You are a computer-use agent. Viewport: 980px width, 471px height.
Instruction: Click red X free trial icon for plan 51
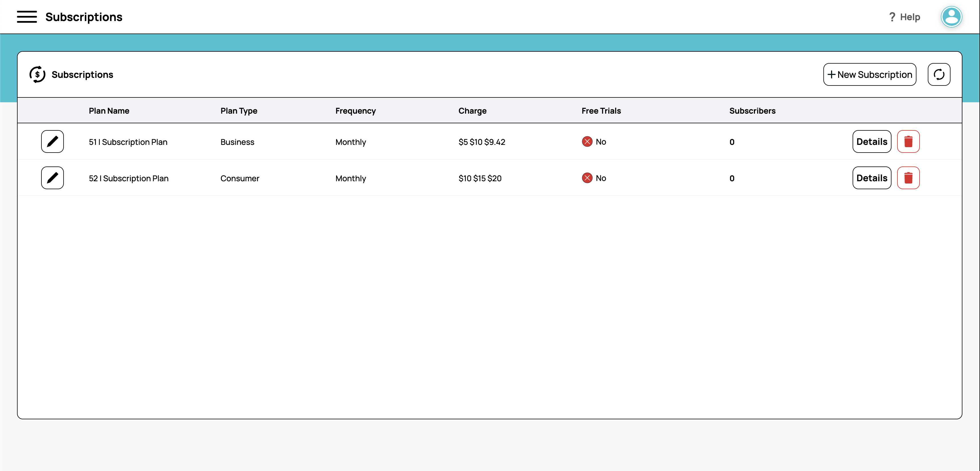pyautogui.click(x=587, y=142)
